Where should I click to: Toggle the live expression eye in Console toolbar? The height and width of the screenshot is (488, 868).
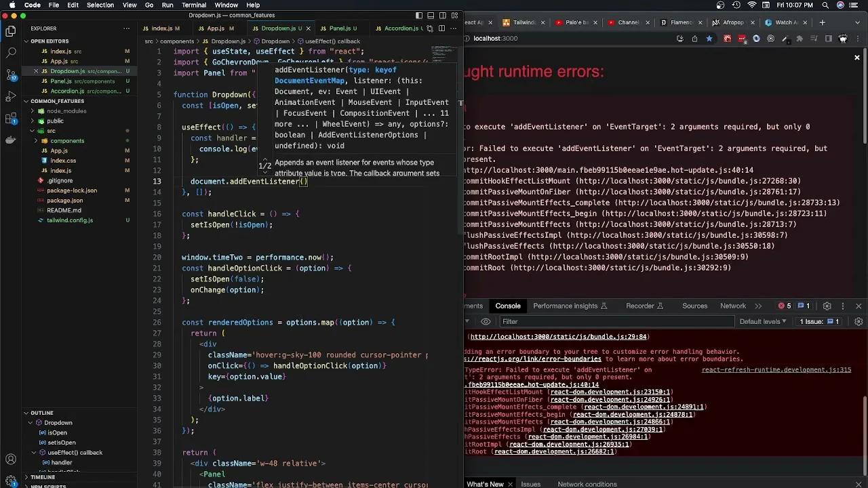click(485, 321)
